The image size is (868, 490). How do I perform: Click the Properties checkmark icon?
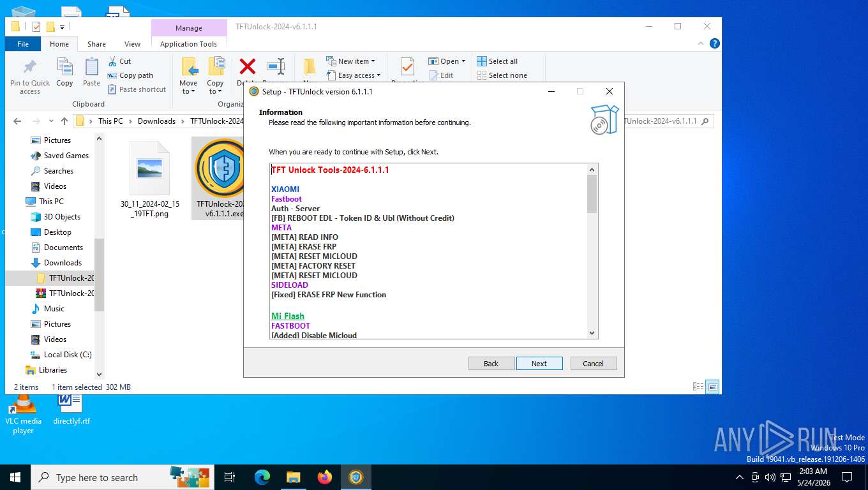click(x=407, y=67)
